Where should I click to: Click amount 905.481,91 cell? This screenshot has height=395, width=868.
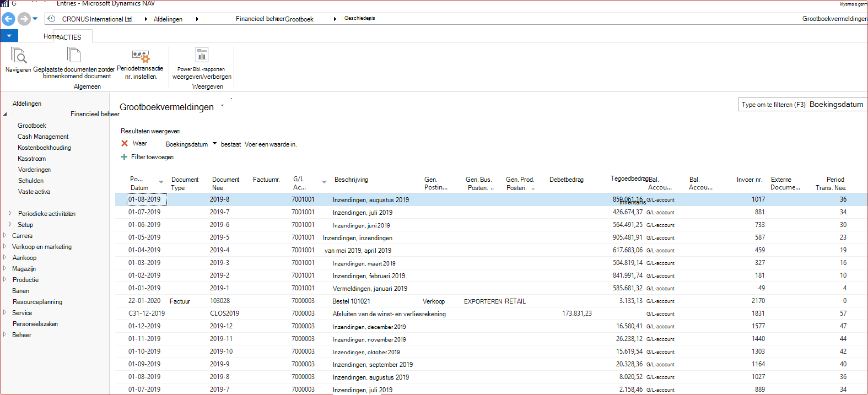point(627,237)
